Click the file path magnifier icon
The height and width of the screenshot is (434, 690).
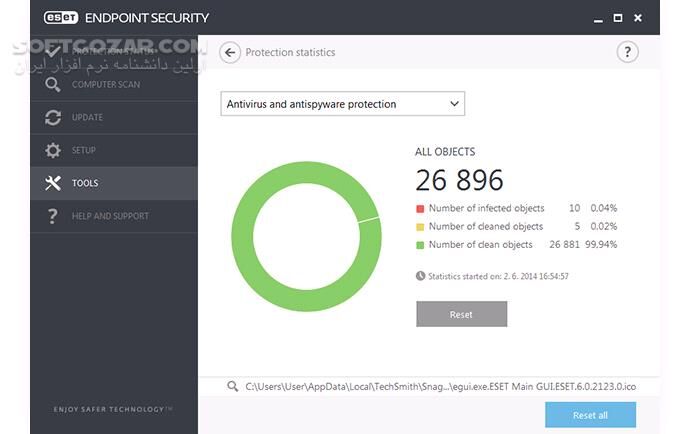[232, 385]
